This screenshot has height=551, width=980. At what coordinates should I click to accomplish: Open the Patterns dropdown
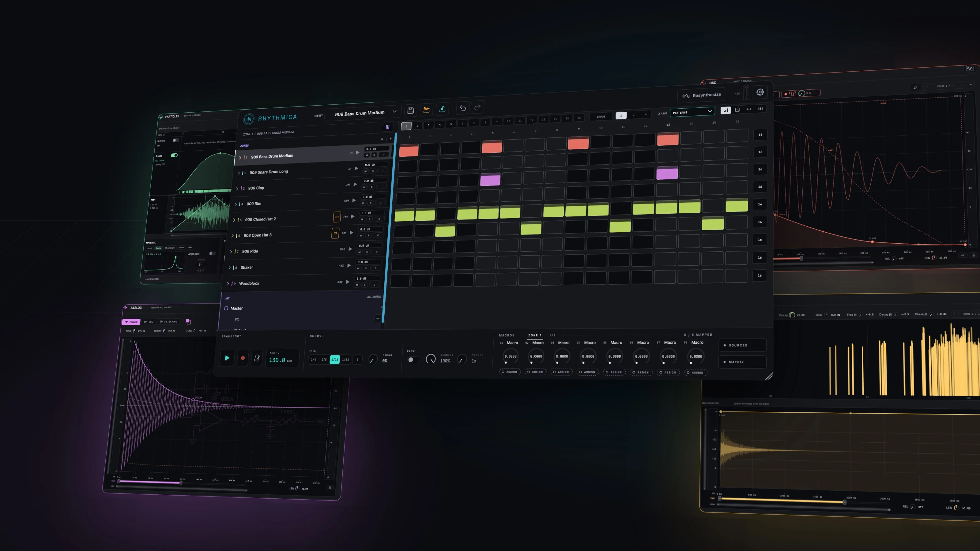coord(692,112)
